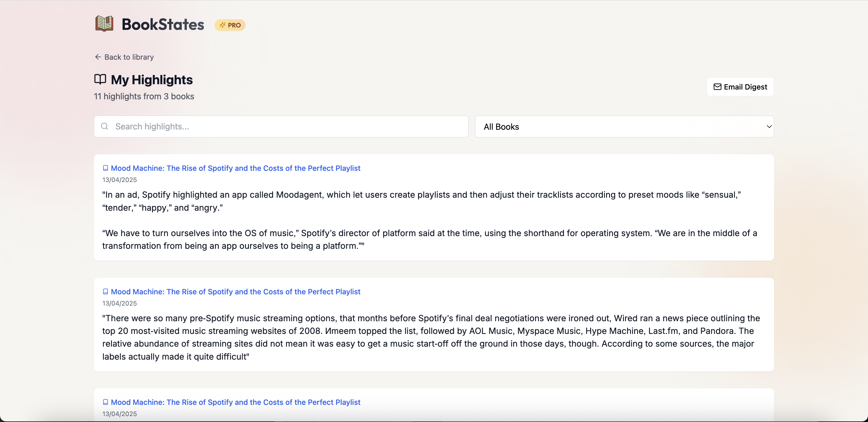This screenshot has width=868, height=422.
Task: Click the highlight about pre-Spotify streaming options
Action: (x=431, y=337)
